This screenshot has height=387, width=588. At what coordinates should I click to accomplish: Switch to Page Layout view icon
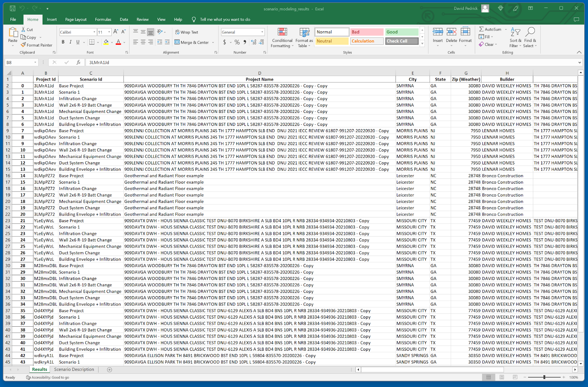pos(502,377)
